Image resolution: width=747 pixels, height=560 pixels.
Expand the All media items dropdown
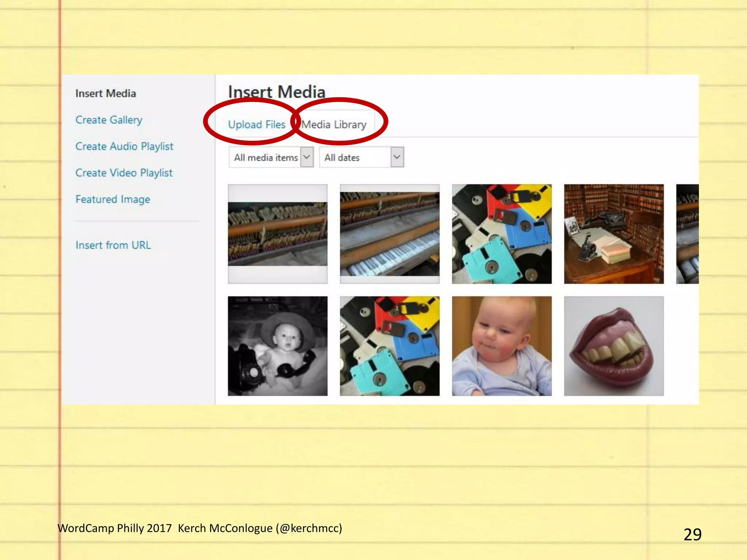tap(271, 157)
